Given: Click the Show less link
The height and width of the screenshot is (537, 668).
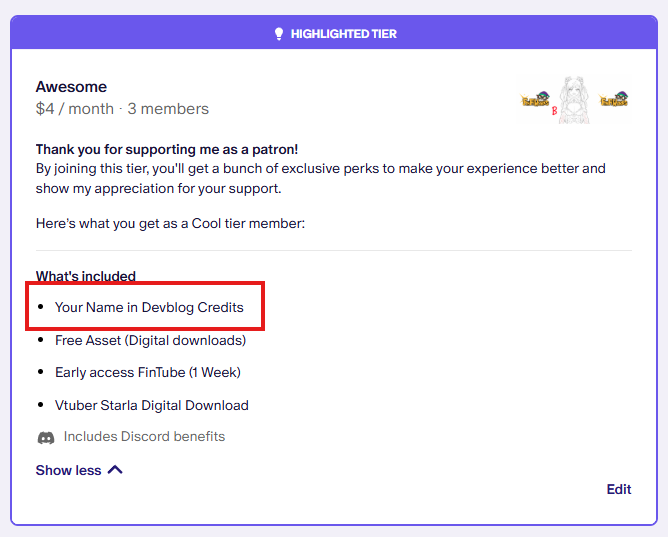Looking at the screenshot, I should (68, 470).
